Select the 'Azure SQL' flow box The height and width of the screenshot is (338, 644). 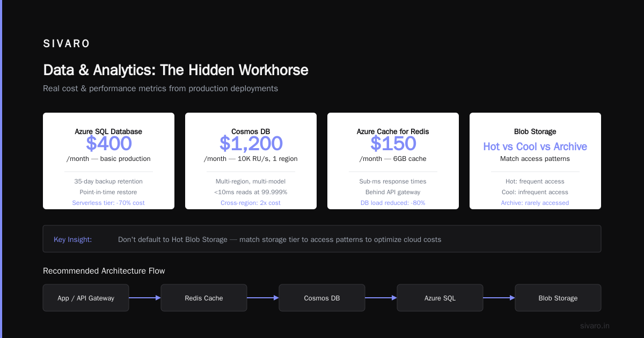tap(440, 298)
